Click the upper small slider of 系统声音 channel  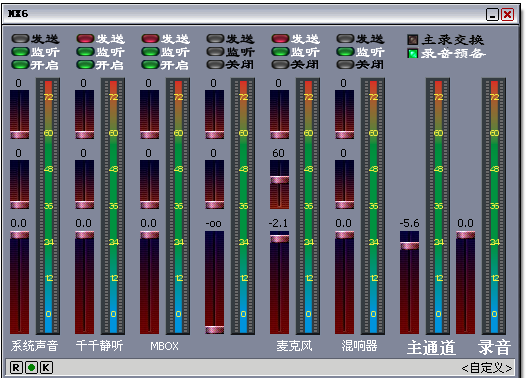[x=20, y=114]
